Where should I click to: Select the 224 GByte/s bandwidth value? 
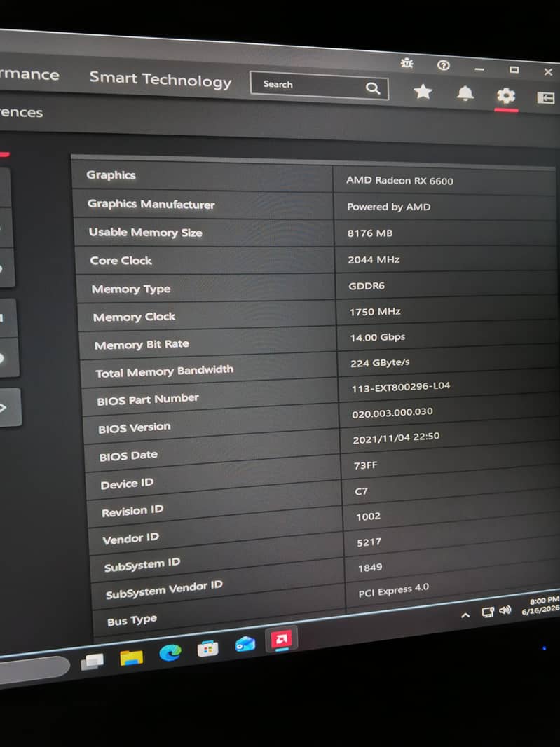[x=380, y=363]
